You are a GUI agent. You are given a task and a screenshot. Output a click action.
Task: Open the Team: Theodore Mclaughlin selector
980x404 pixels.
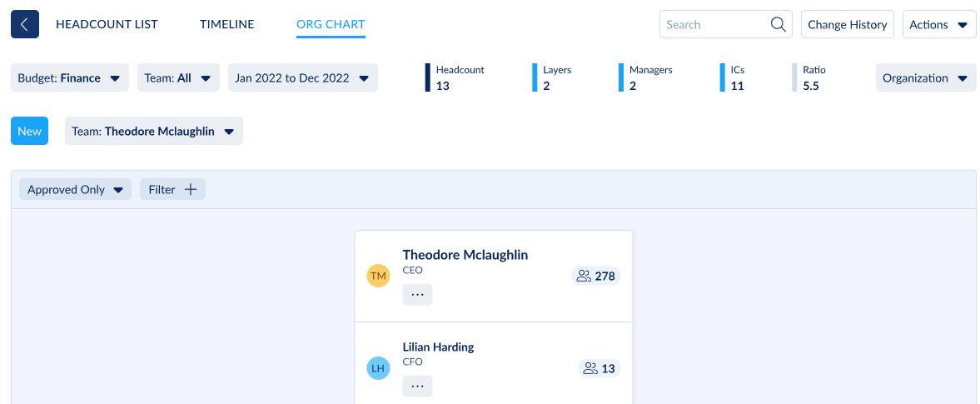(153, 132)
